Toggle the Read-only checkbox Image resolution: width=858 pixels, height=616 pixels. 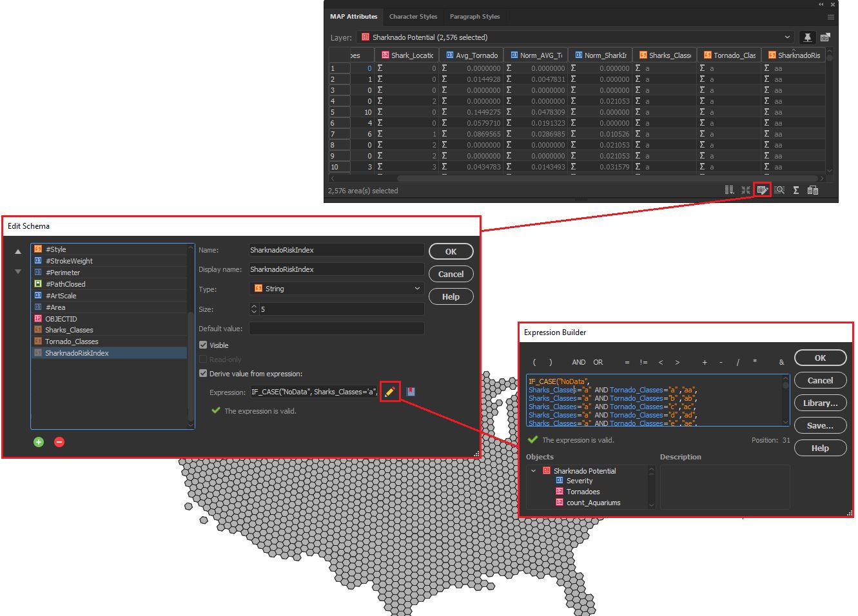[x=203, y=359]
